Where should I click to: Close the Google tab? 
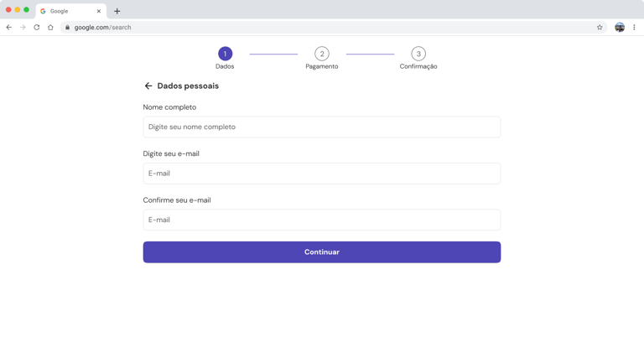coord(99,11)
